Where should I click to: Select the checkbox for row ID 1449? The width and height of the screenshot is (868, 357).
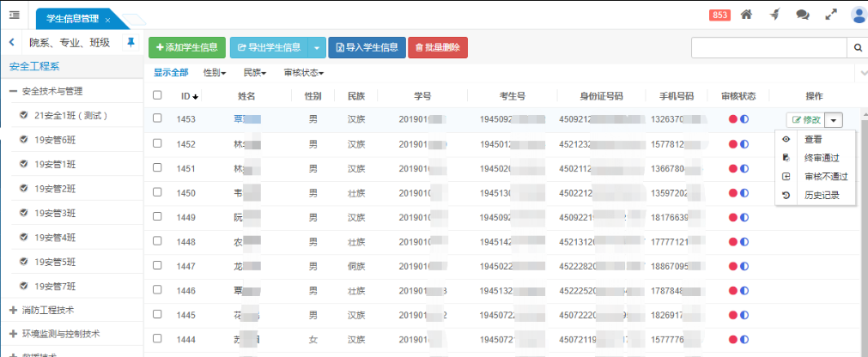157,217
